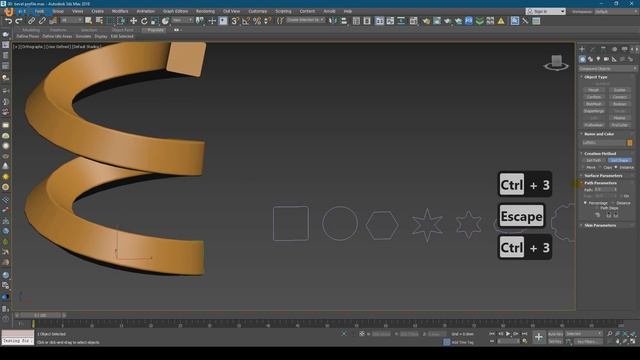Open the Views menu
The image size is (640, 360).
(x=78, y=11)
